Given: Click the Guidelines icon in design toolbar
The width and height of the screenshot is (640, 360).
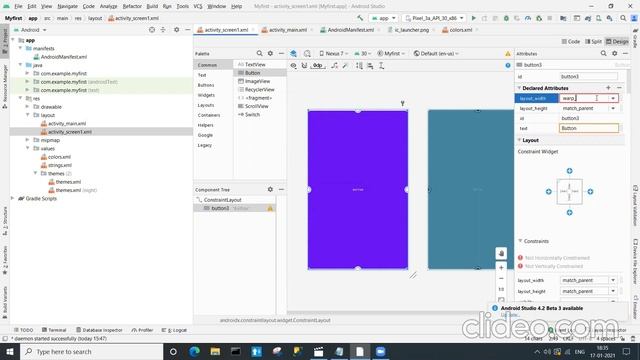Looking at the screenshot, I should (x=381, y=65).
